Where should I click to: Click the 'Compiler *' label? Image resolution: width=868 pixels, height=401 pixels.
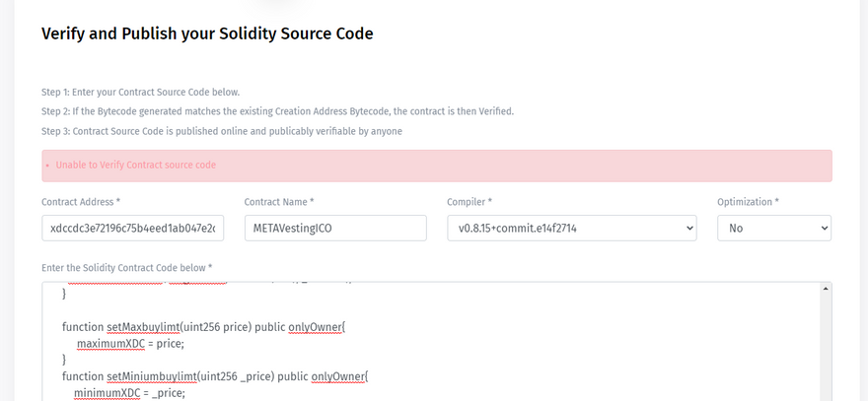[x=470, y=202]
